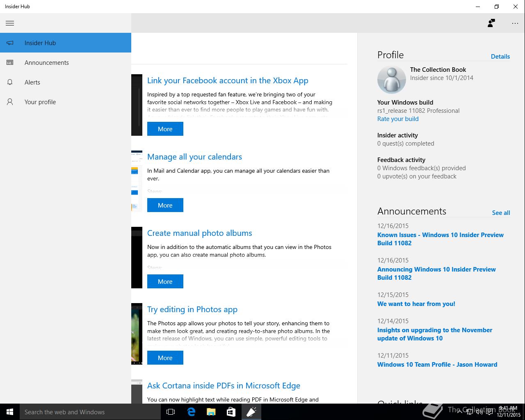Open the Insider Hub megaphone icon
525x420 pixels.
tap(10, 43)
